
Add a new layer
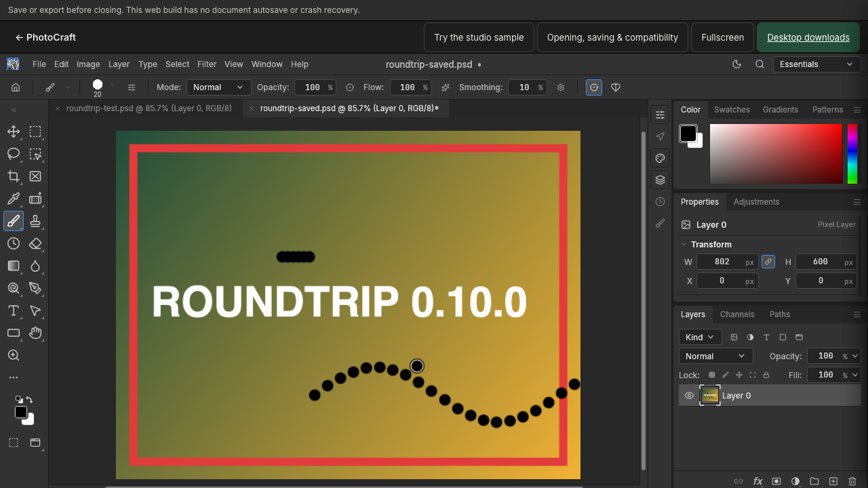[x=833, y=481]
